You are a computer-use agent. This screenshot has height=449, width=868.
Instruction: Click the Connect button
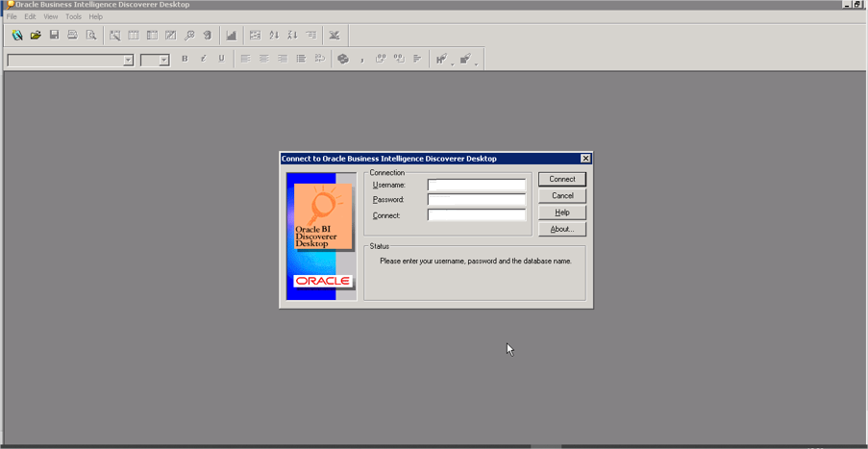coord(562,180)
